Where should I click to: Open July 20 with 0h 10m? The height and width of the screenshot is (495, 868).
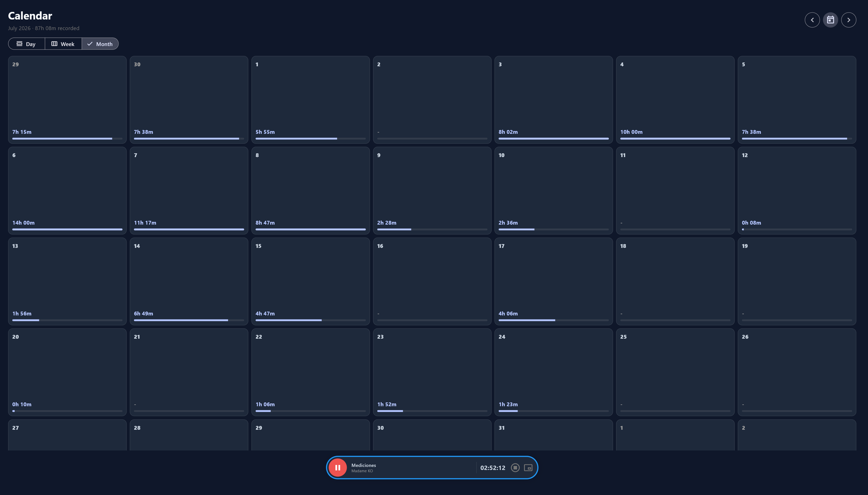tap(67, 372)
